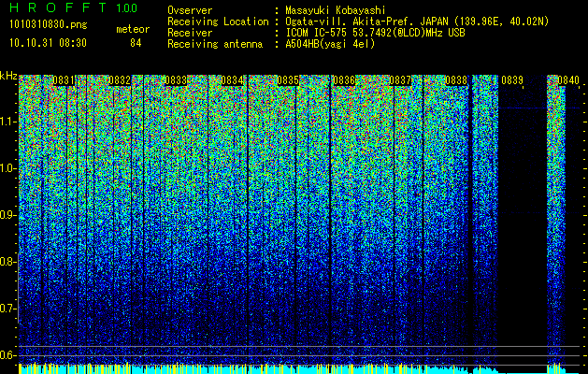Click the 0.9 frequency axis label

point(7,215)
